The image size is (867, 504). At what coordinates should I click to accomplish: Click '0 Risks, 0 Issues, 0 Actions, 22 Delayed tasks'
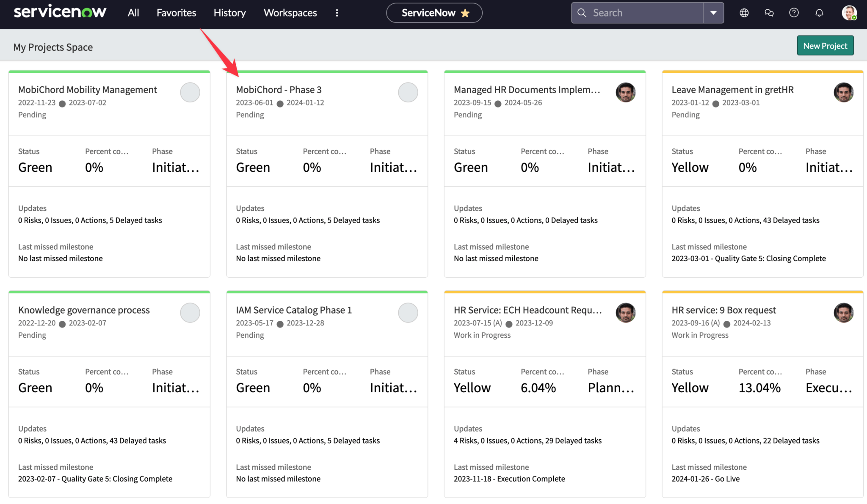(745, 441)
